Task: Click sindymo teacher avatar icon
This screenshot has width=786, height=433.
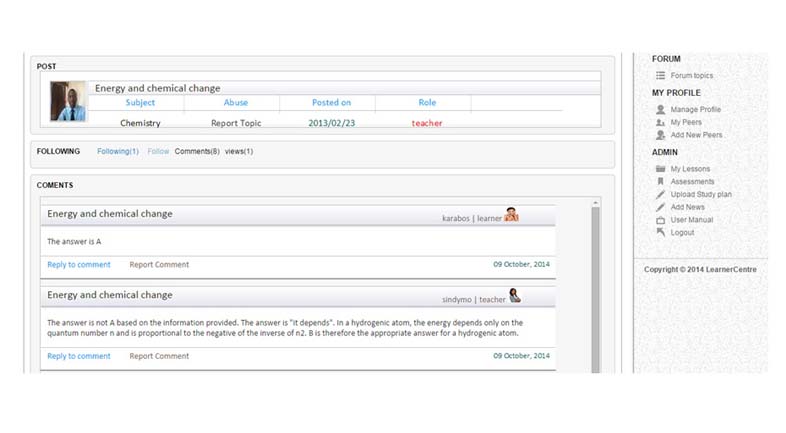Action: coord(515,296)
